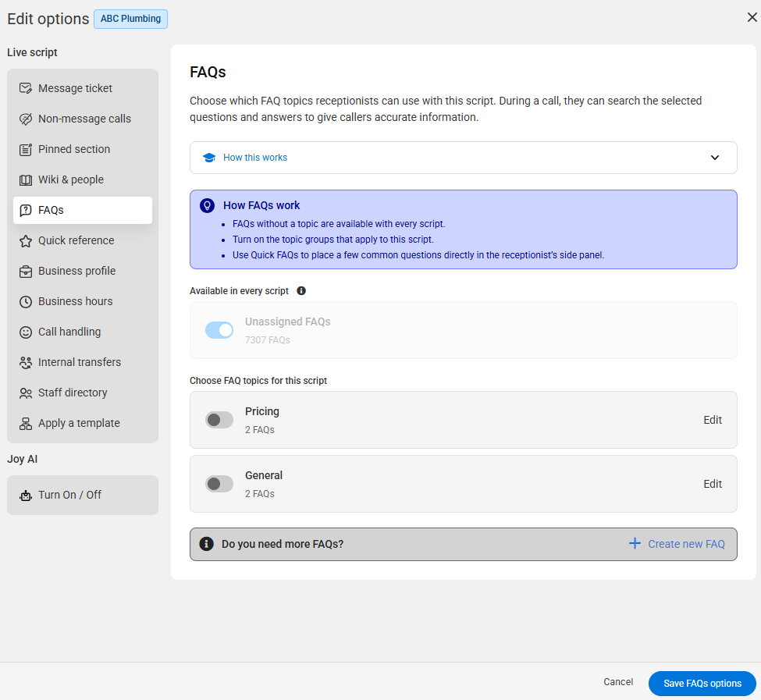Click the "Do you need more FAQs?" text
This screenshot has width=761, height=700.
point(283,544)
